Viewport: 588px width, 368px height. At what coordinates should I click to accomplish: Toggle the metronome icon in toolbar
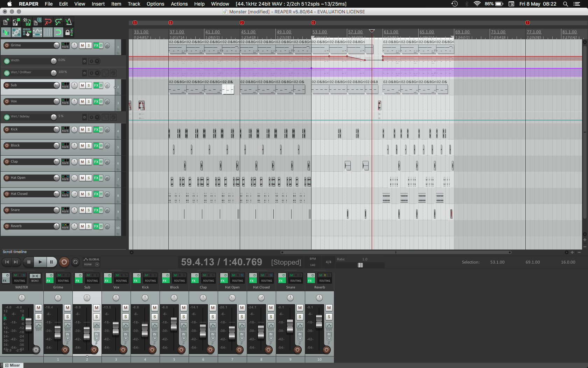(x=69, y=22)
